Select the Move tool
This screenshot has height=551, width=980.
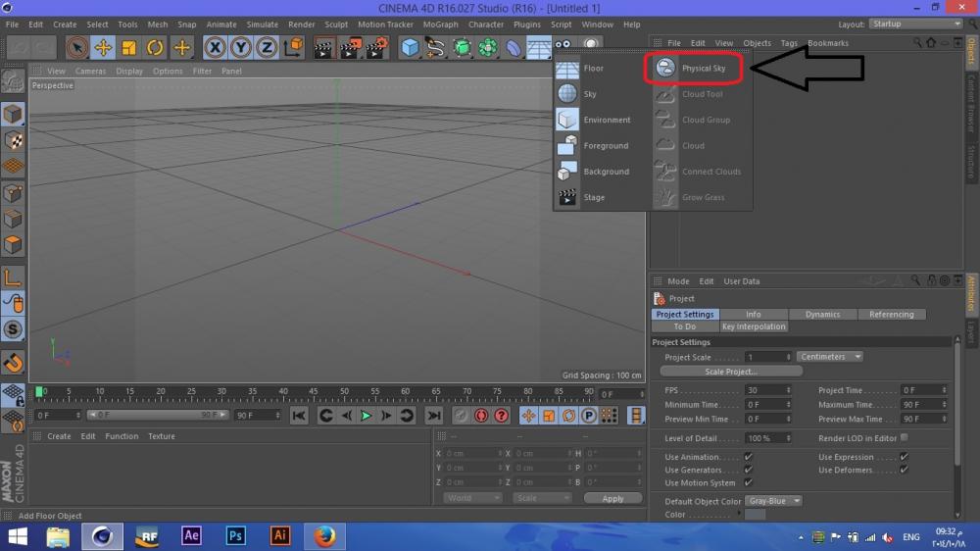[103, 47]
